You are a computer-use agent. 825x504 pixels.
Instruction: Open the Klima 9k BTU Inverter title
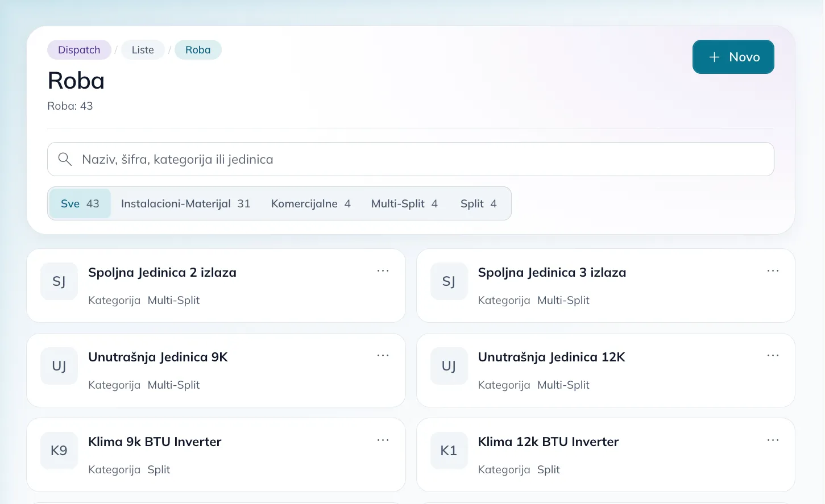pos(155,442)
